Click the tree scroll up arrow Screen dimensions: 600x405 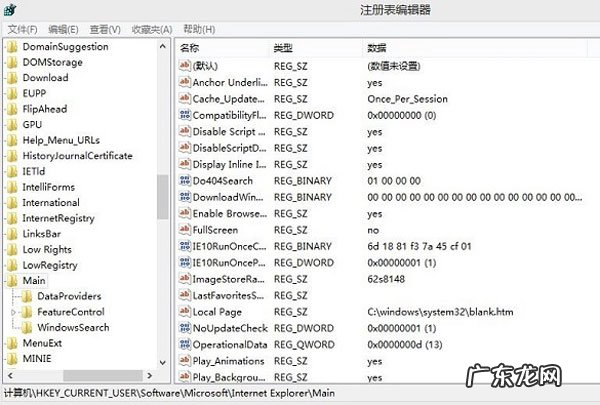tap(163, 46)
